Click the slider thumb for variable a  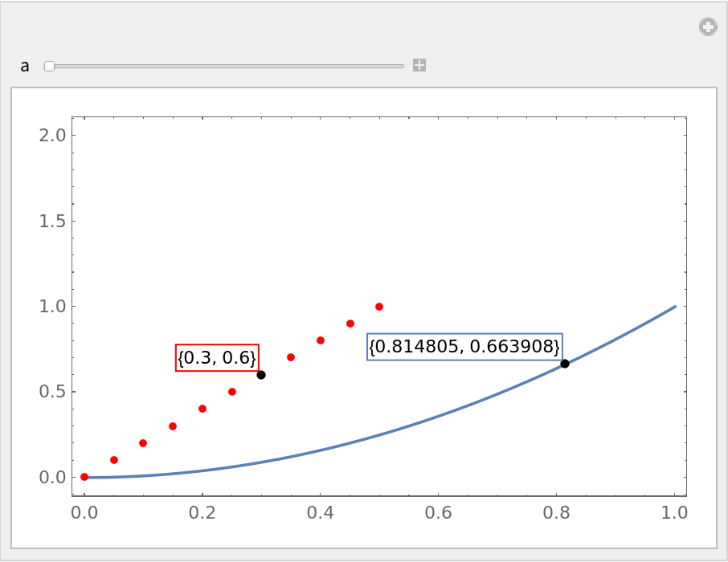(x=49, y=66)
